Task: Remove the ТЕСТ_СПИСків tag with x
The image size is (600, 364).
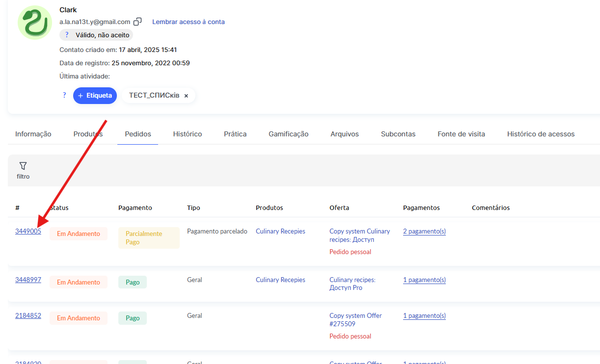Action: point(186,96)
